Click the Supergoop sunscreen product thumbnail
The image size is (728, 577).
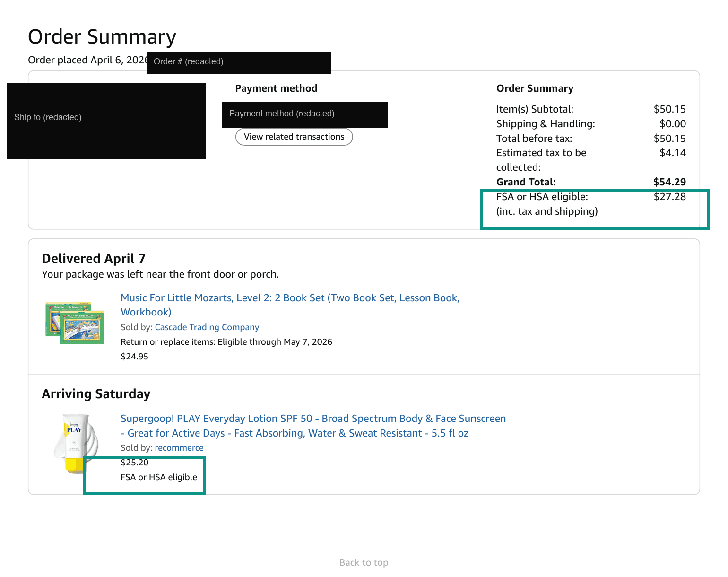tap(77, 443)
